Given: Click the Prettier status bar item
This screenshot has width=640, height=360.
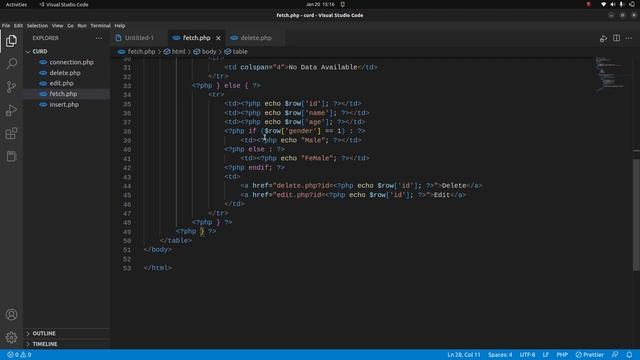Looking at the screenshot, I should (589, 355).
